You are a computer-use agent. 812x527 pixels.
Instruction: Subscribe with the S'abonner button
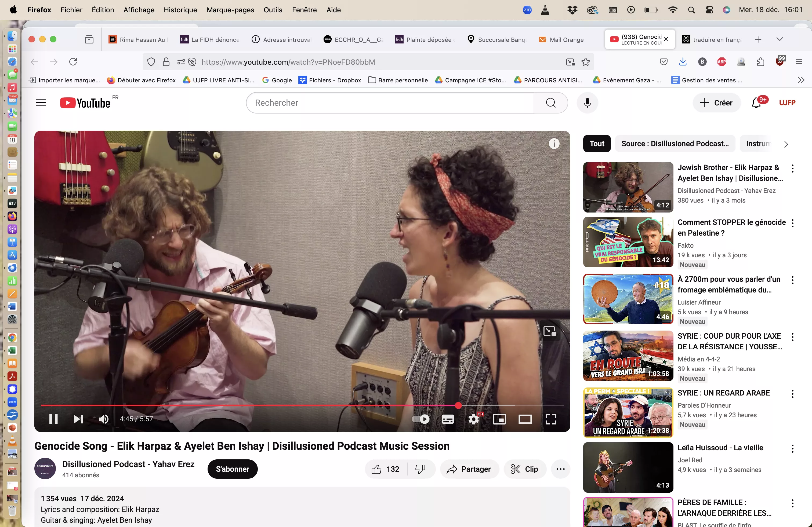point(232,469)
